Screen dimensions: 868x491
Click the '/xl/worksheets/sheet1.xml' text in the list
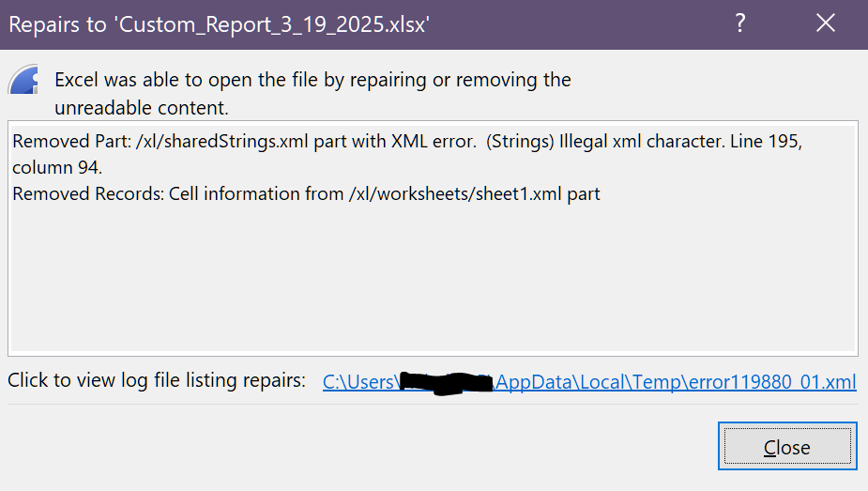pos(455,194)
